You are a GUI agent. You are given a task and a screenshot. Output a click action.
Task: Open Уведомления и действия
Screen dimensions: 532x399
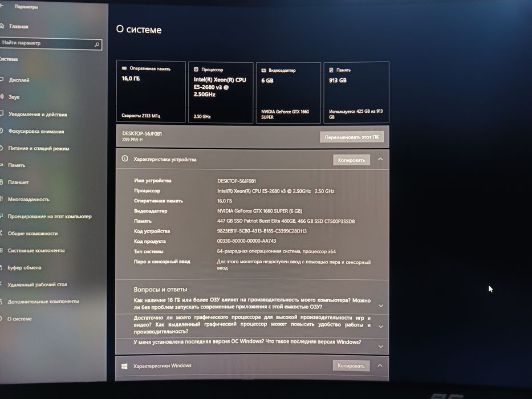point(38,115)
